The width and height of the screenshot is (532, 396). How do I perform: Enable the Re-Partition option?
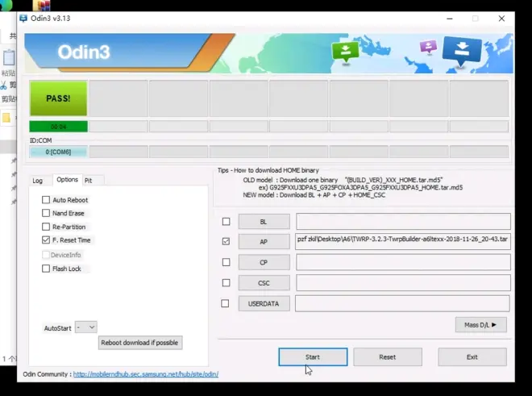click(46, 227)
